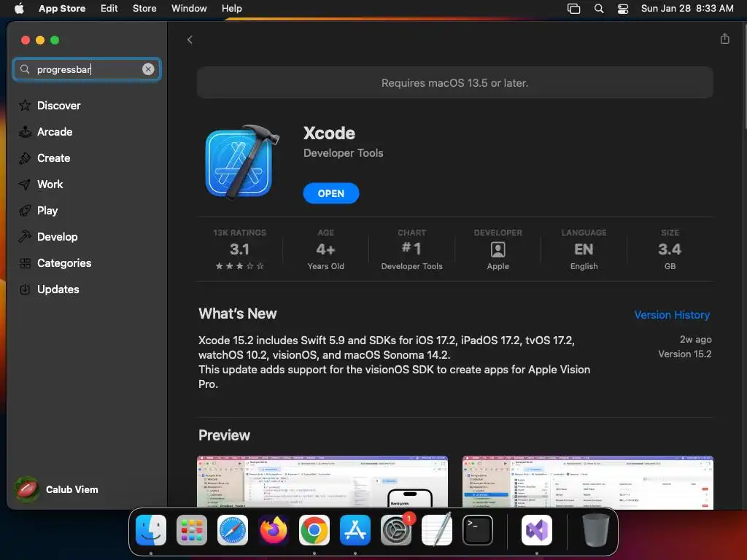Image resolution: width=747 pixels, height=560 pixels.
Task: Open System Settings from the Dock
Action: [396, 530]
